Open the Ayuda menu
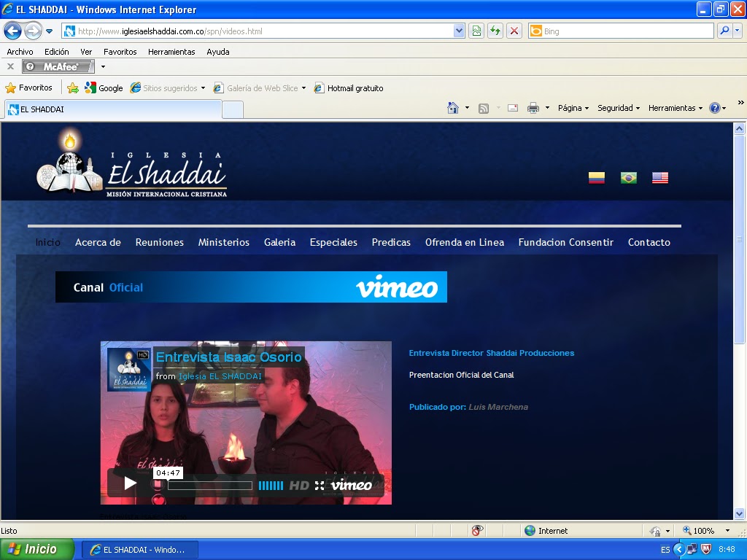The image size is (747, 560). click(x=218, y=52)
